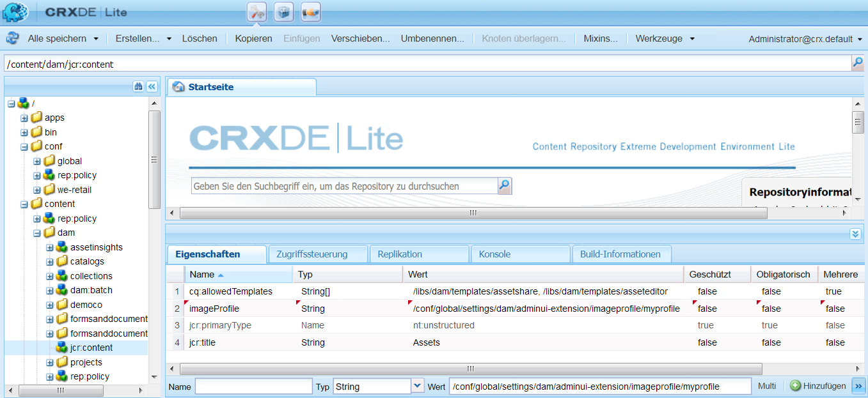The height and width of the screenshot is (398, 868).
Task: Click the Umbenennen... toolbar button
Action: 432,38
